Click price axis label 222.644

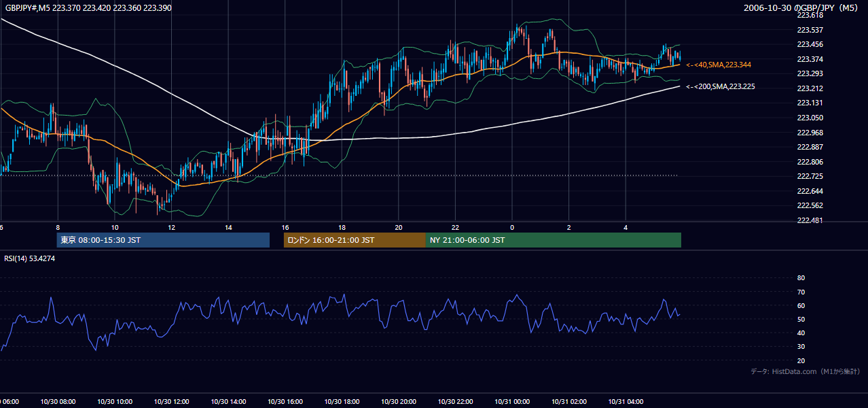pyautogui.click(x=810, y=191)
